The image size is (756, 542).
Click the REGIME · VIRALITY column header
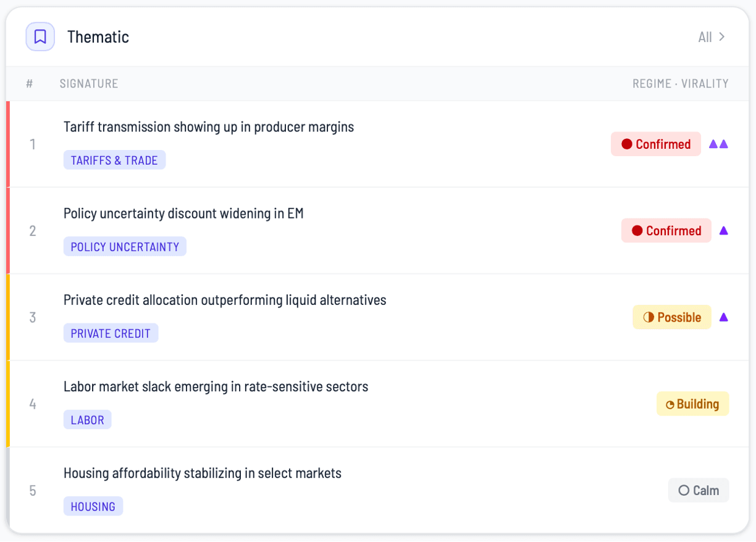pyautogui.click(x=681, y=83)
